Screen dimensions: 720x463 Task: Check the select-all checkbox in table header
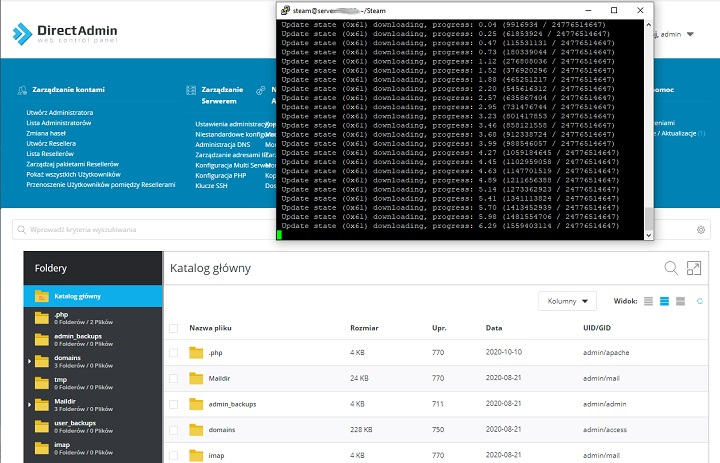click(174, 327)
